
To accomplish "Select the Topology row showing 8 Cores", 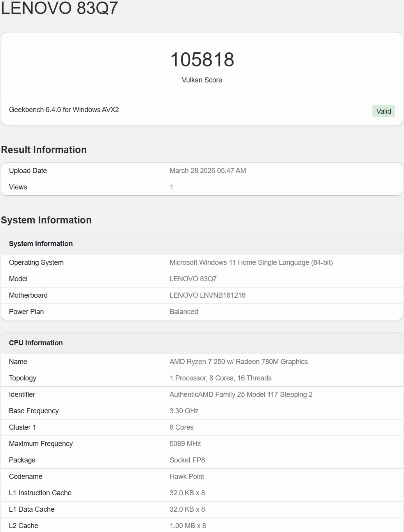I will click(221, 378).
